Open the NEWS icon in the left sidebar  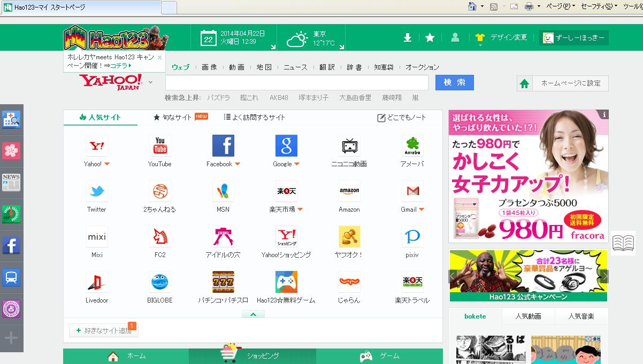coord(11,182)
